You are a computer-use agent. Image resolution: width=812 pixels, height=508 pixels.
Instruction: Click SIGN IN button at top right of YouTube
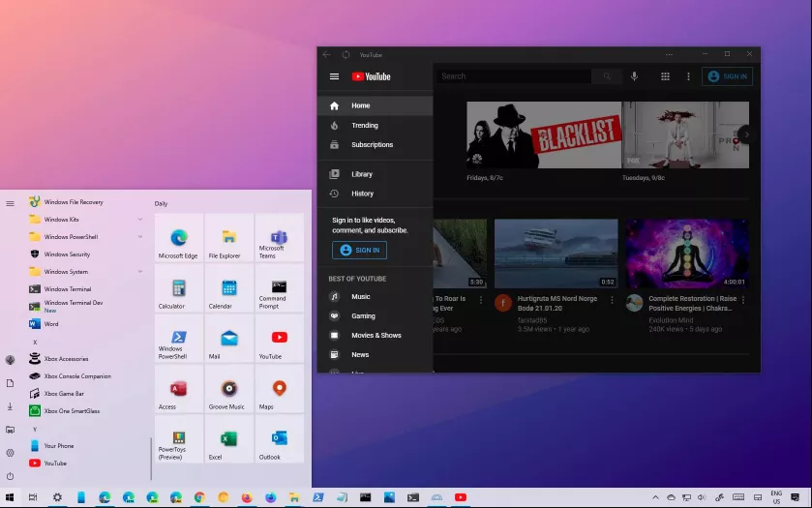coord(727,76)
